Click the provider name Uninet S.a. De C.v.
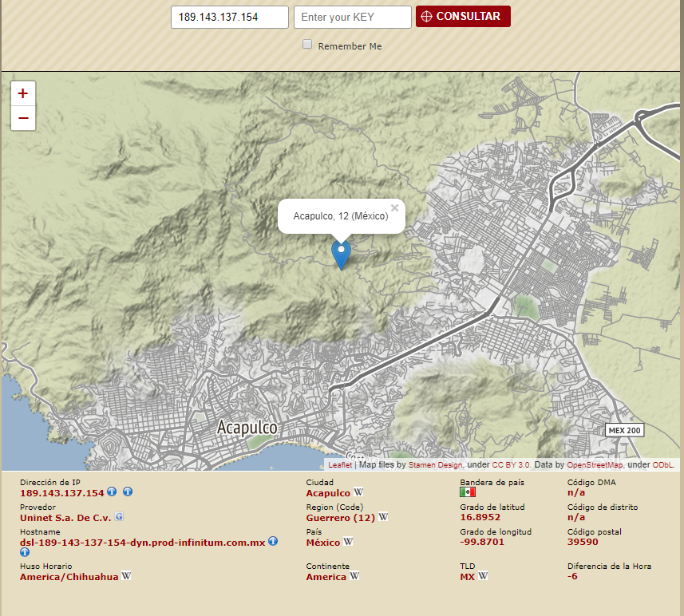 click(65, 518)
